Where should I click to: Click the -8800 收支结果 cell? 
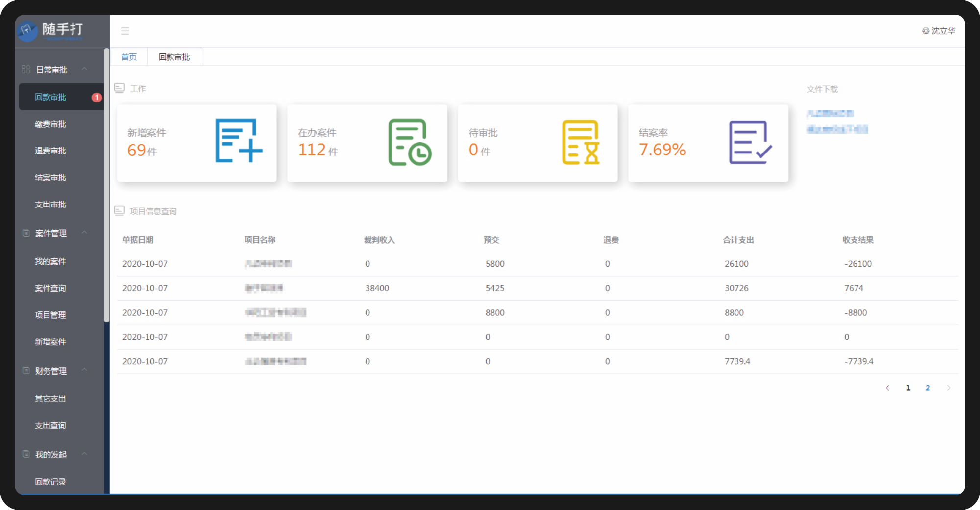point(856,313)
